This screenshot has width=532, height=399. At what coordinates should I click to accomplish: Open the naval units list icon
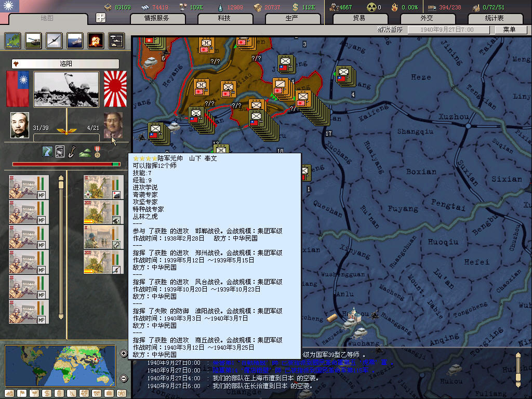(75, 41)
